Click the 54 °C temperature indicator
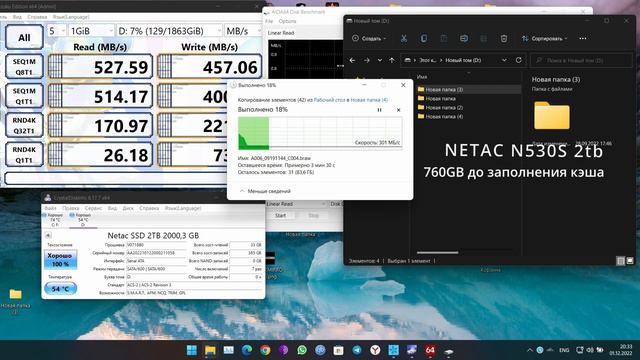Image resolution: width=640 pixels, height=360 pixels. pos(60,289)
